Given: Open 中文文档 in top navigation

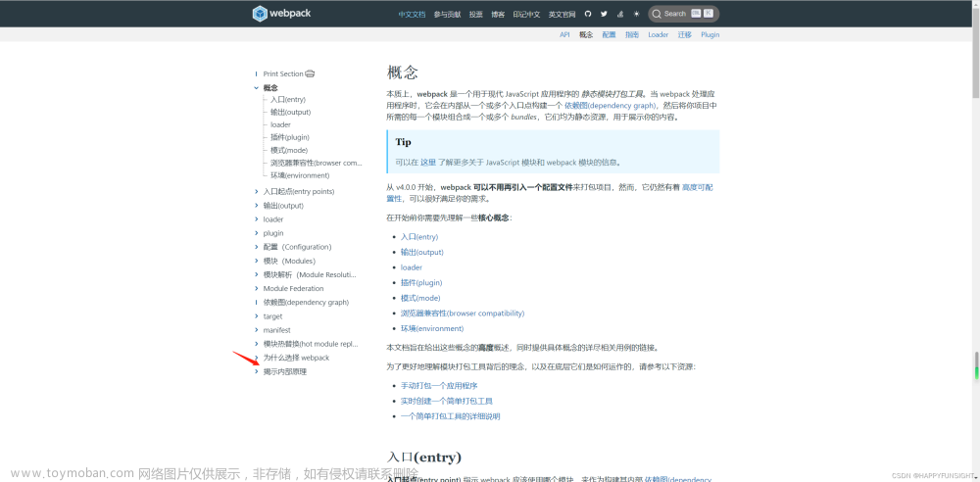Looking at the screenshot, I should [x=412, y=14].
